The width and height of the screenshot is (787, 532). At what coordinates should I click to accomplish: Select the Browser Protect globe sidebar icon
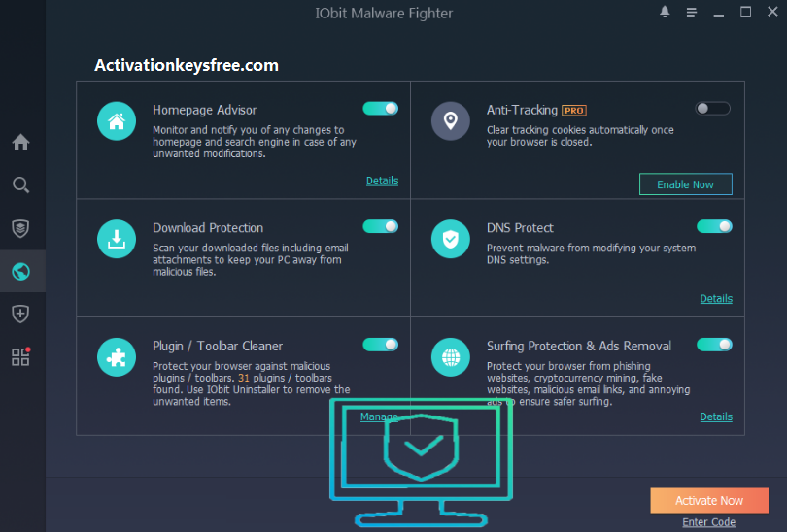point(20,271)
